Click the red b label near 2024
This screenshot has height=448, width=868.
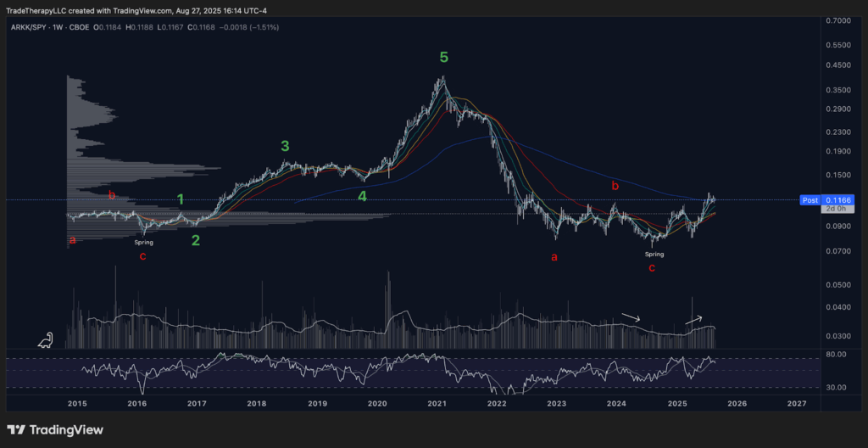[615, 186]
